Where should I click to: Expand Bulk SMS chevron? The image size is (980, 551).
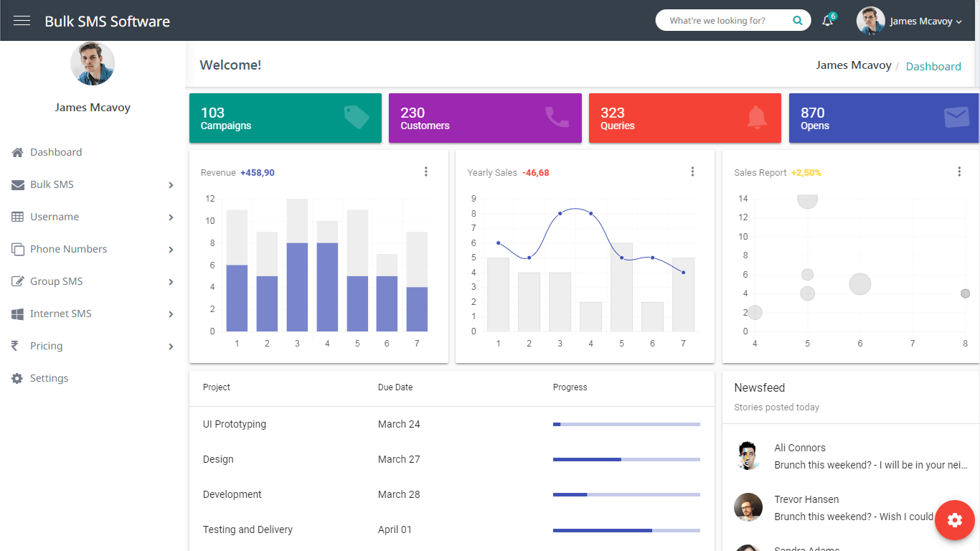(171, 185)
